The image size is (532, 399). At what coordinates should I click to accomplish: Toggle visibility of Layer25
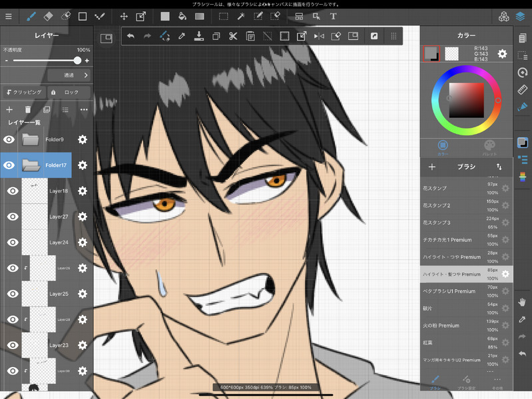click(13, 294)
